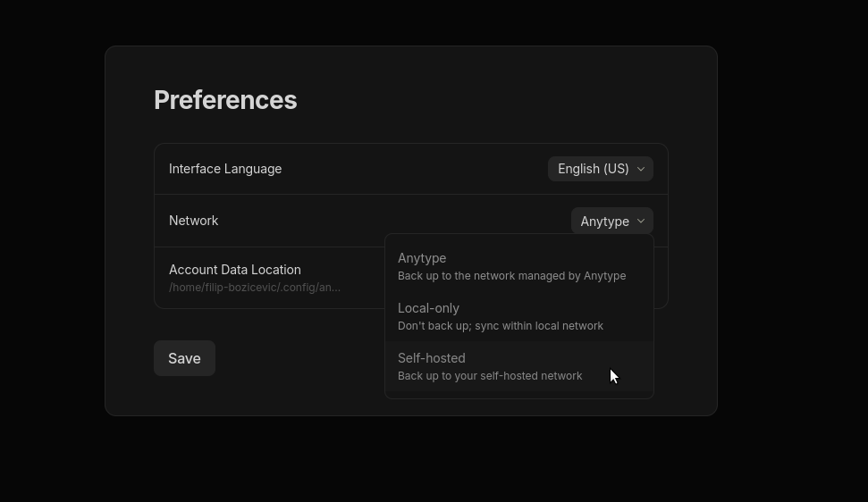Click the Anytype value in the Network button

pyautogui.click(x=604, y=222)
